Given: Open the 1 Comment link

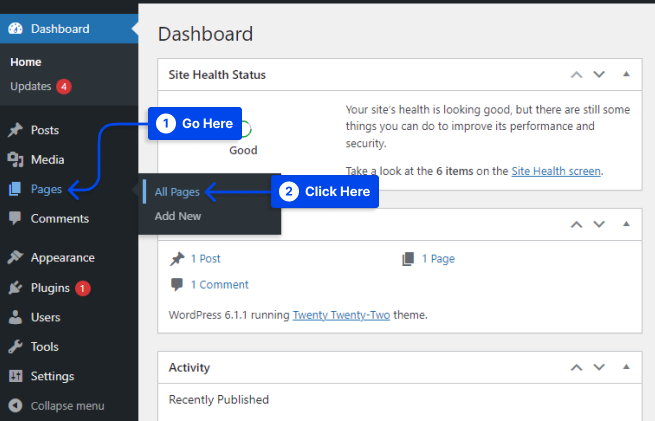Looking at the screenshot, I should point(220,284).
